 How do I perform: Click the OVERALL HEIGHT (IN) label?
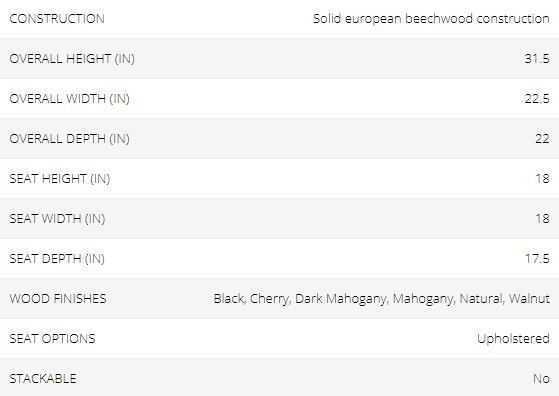(72, 58)
